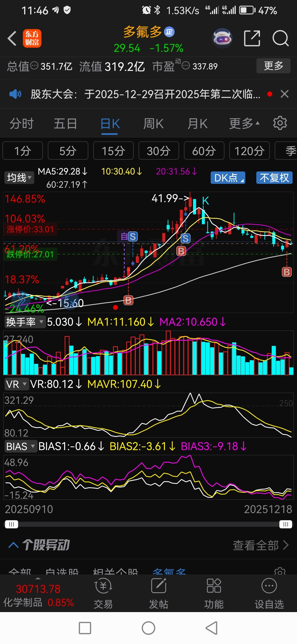Tap the 市盈 smiley info icon
This screenshot has width=297, height=644.
pyautogui.click(x=186, y=66)
